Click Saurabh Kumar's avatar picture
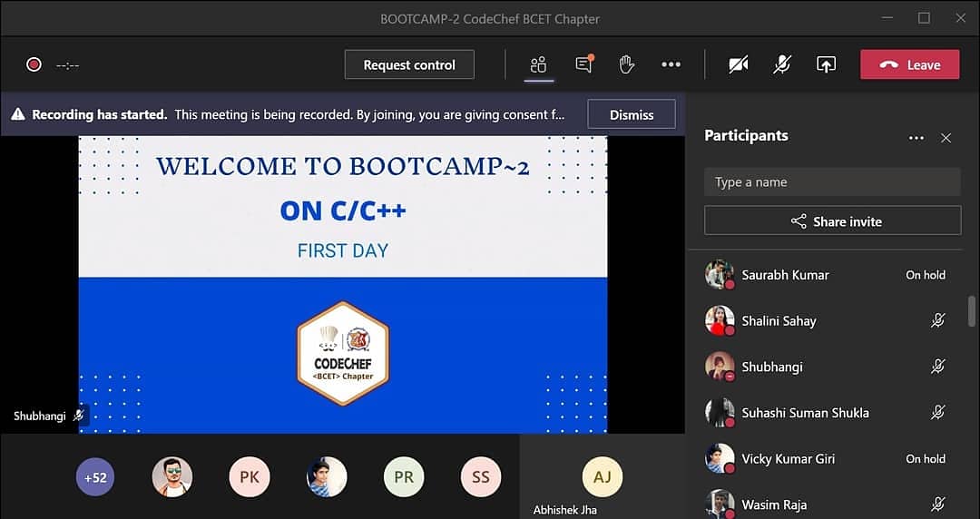The width and height of the screenshot is (980, 519). point(720,275)
